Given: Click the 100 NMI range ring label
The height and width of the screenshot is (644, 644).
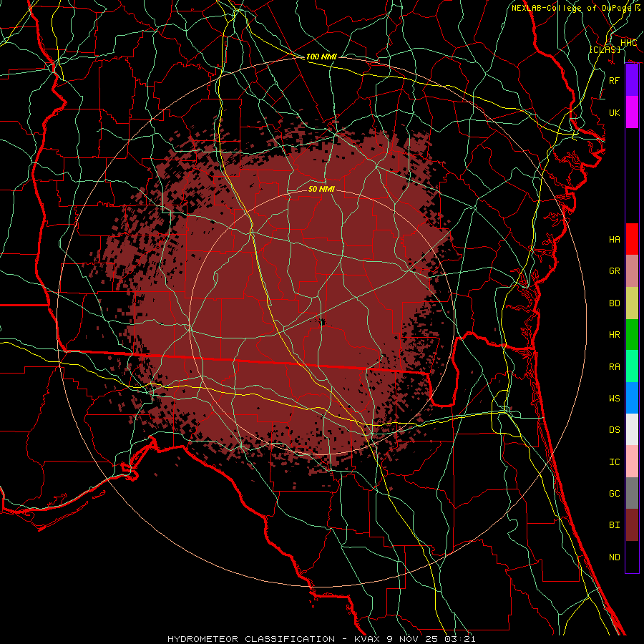Looking at the screenshot, I should click(321, 57).
